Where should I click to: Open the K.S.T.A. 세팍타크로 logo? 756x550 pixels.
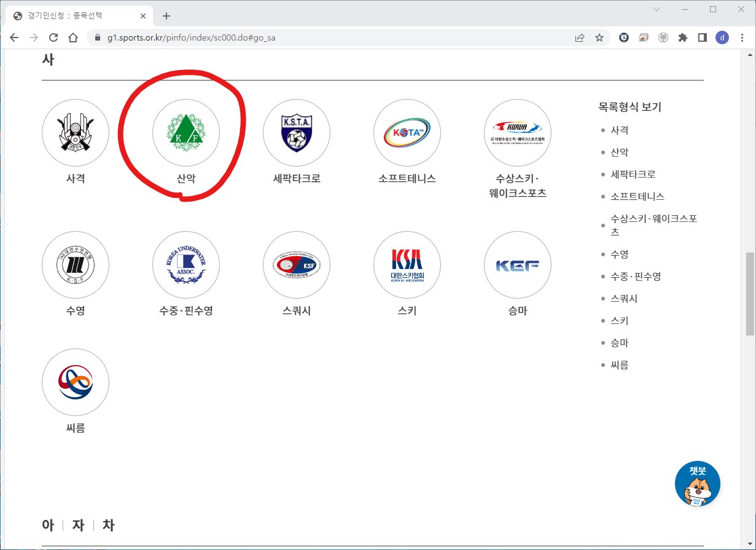point(297,133)
